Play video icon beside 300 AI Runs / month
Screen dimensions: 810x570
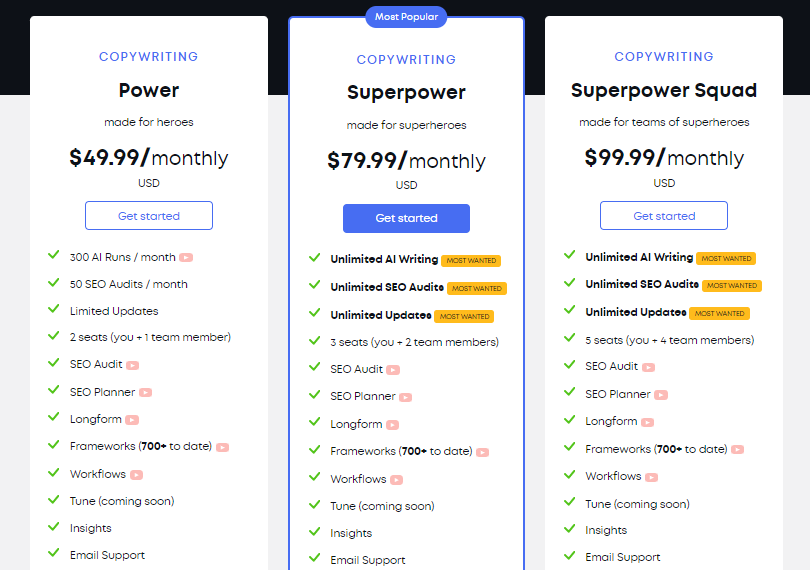pos(186,257)
